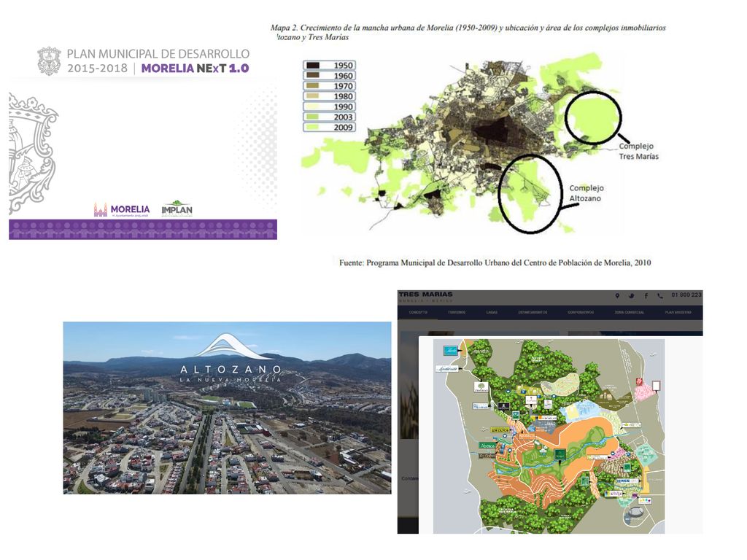Viewport: 747px width, 560px height.
Task: Click the 1950 legend color swatch
Action: coord(313,66)
